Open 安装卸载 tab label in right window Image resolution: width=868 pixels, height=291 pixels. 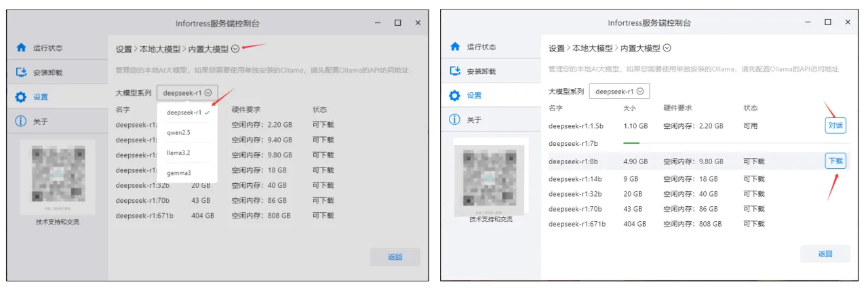coord(481,71)
